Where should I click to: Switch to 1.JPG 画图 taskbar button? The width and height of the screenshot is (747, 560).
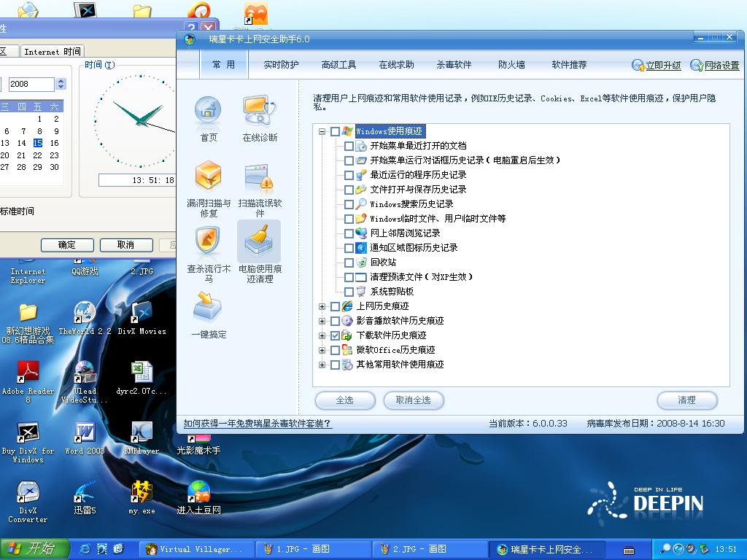point(313,550)
